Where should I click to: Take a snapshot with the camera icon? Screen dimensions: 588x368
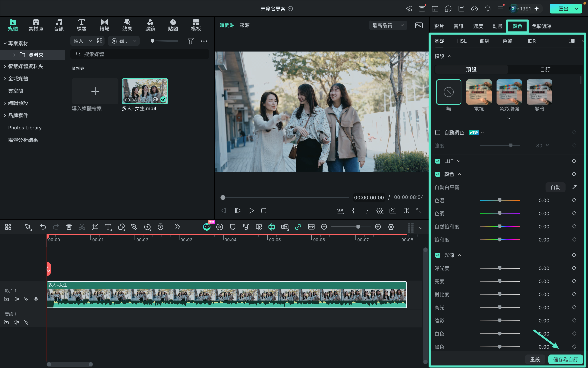pyautogui.click(x=393, y=211)
